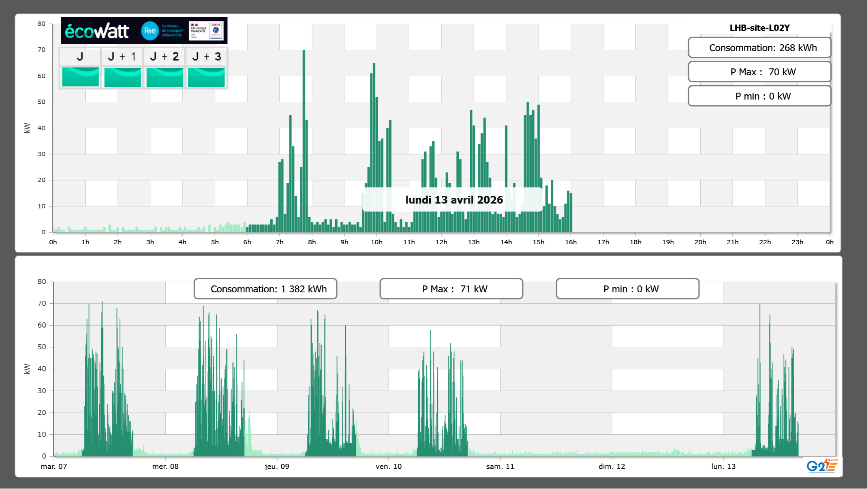868x489 pixels.
Task: Click the 70 kW peak bar before 8h
Action: click(304, 138)
